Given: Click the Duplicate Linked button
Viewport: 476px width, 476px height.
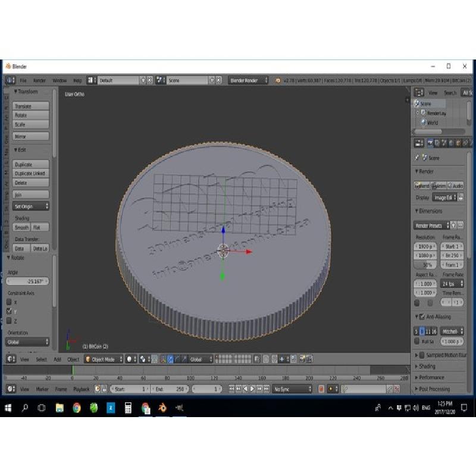Looking at the screenshot, I should click(31, 173).
